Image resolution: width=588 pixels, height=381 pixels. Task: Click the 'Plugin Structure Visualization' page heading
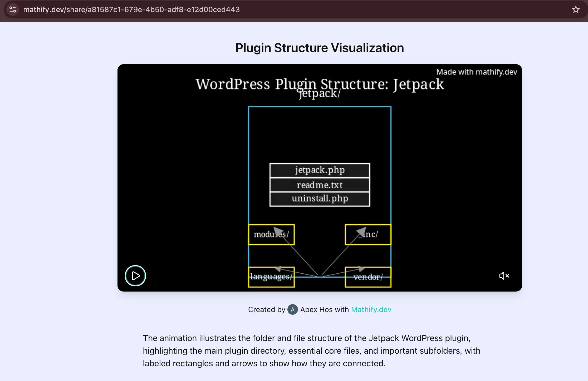[319, 48]
